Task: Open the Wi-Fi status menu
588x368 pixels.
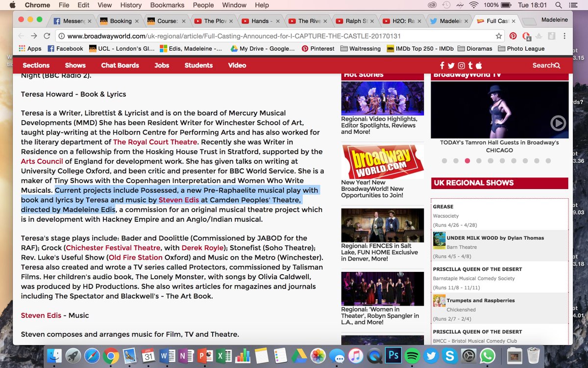Action: pos(474,5)
